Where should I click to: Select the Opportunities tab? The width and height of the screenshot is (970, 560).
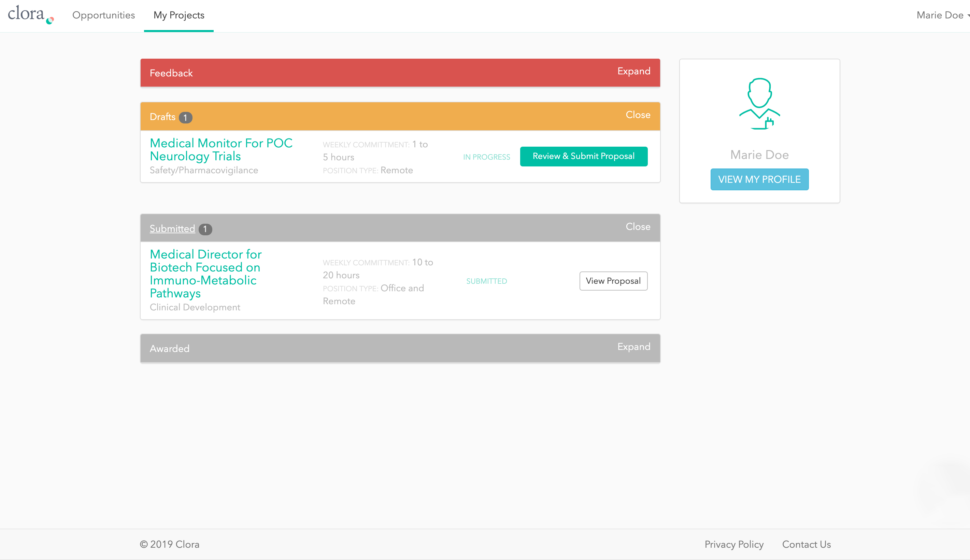click(103, 15)
